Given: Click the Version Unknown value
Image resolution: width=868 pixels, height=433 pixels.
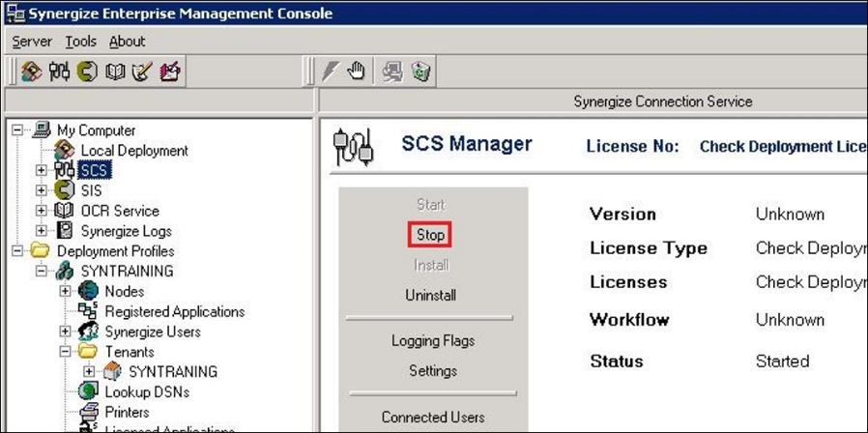Looking at the screenshot, I should (790, 215).
